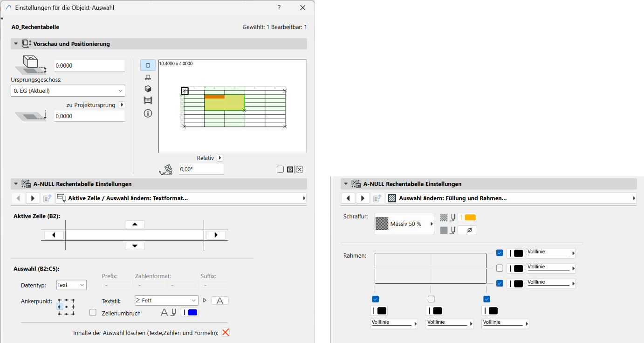This screenshot has height=343, width=644.
Task: Pick the orange hatch pen color swatch
Action: point(467,217)
